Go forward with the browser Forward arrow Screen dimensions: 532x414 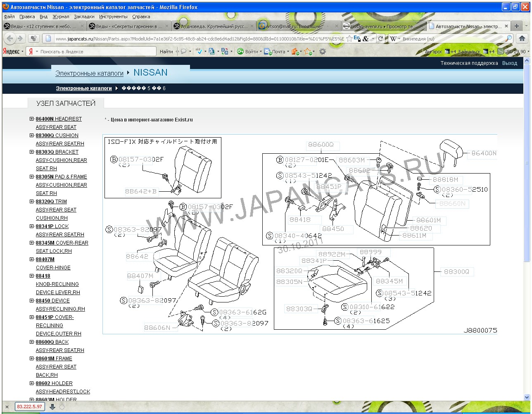(20, 38)
